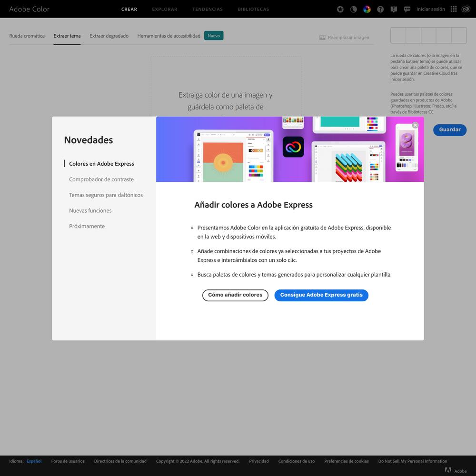Screen dimensions: 476x476
Task: Toggle dark mode with the moon icon
Action: pyautogui.click(x=353, y=9)
